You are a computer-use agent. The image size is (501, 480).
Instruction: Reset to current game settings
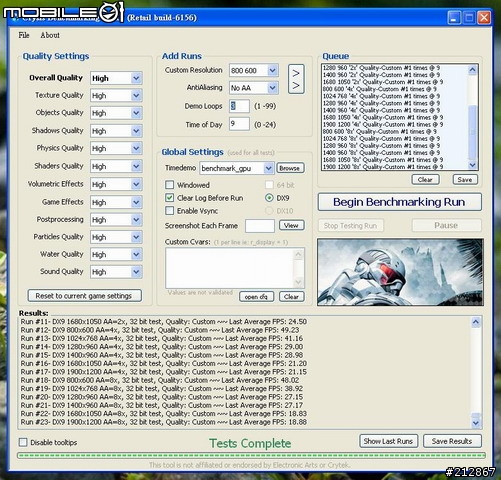click(84, 296)
